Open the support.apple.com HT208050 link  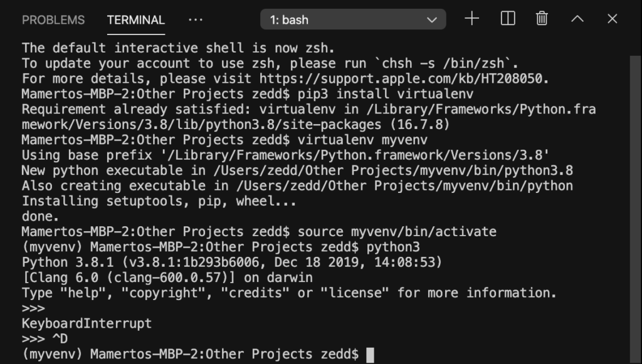click(403, 78)
